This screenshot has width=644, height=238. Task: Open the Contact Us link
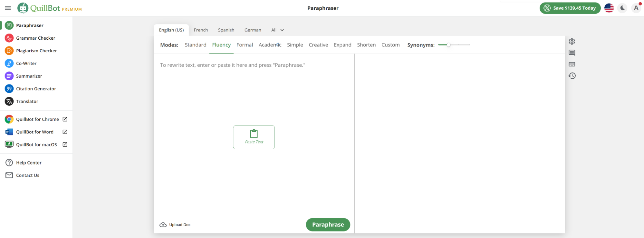coord(28,175)
